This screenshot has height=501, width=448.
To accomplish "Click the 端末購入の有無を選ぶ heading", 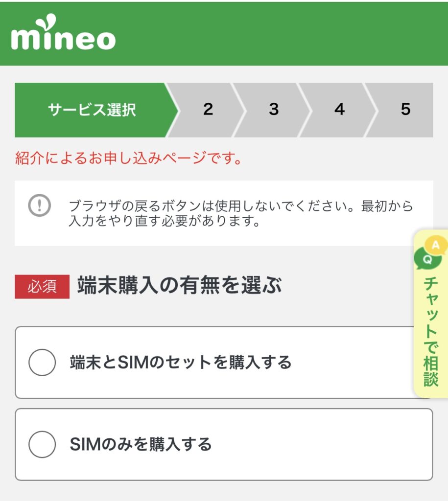I will [x=179, y=285].
